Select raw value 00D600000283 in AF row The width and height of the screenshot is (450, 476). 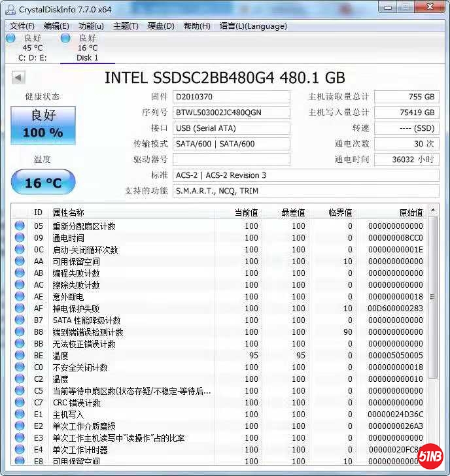pyautogui.click(x=395, y=309)
